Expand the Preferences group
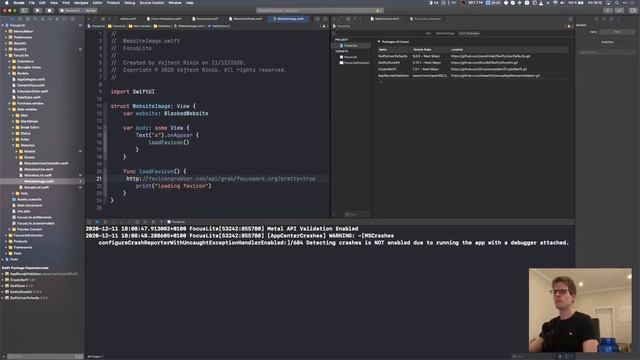The width and height of the screenshot is (640, 360). [x=6, y=38]
